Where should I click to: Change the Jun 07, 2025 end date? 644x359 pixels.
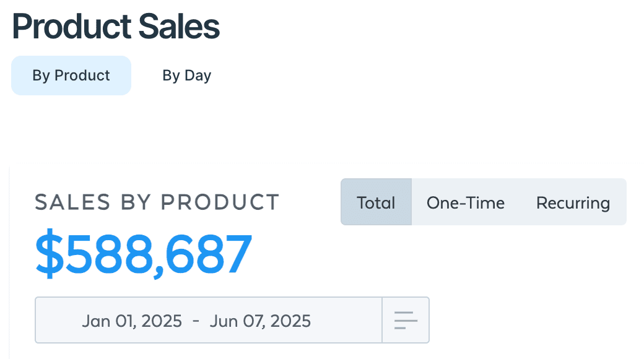point(260,321)
